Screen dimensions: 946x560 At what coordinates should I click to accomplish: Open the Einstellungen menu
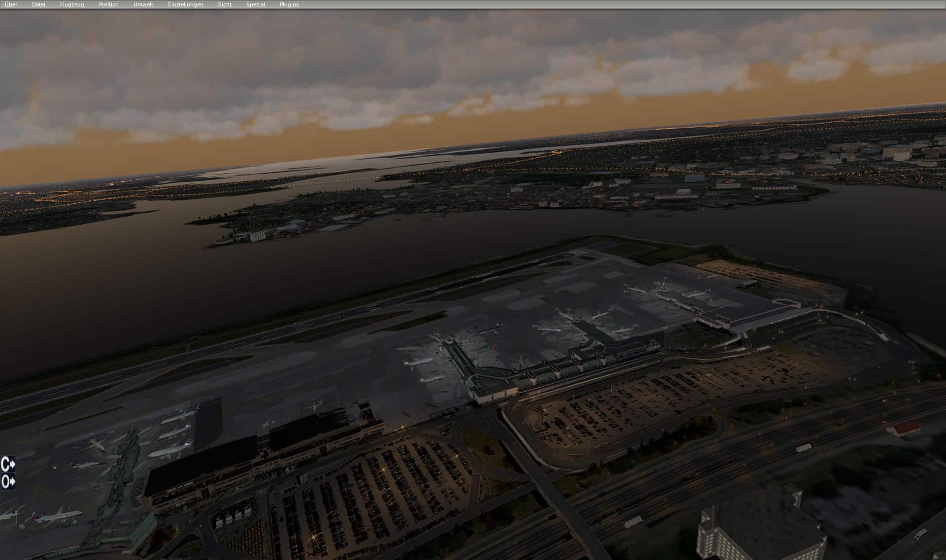[185, 4]
